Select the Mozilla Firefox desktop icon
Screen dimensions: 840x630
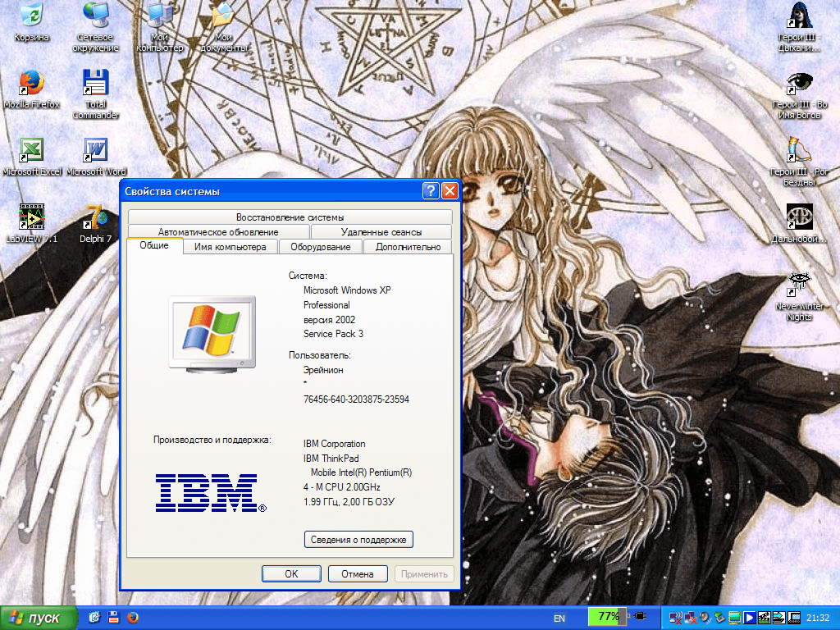[x=31, y=84]
